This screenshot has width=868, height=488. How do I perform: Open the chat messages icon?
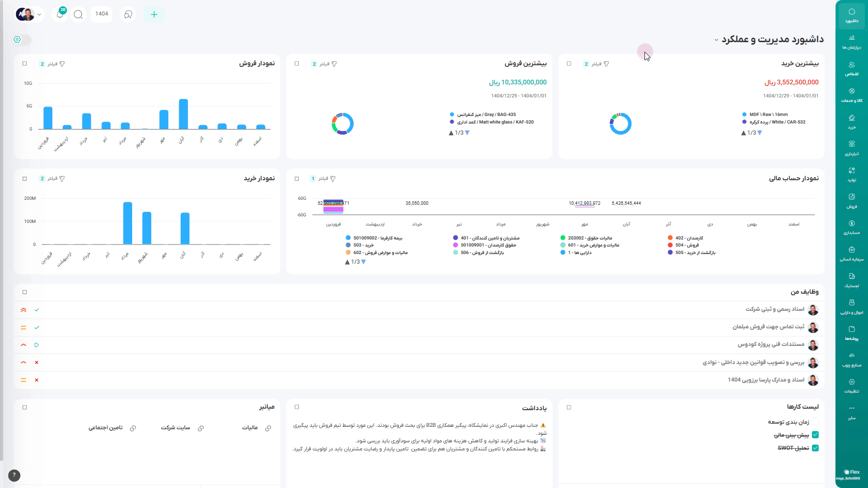tap(128, 15)
